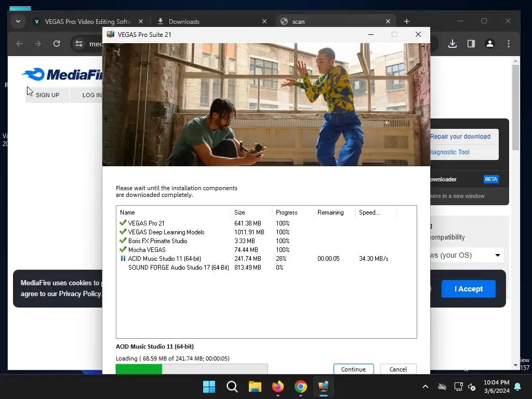Click SIGN UP on MediaFire
532x399 pixels.
click(47, 95)
